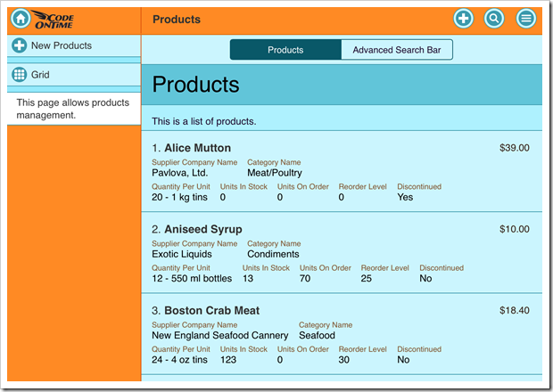
Task: Click quantity 12 - 550 ml bottles
Action: pyautogui.click(x=192, y=279)
